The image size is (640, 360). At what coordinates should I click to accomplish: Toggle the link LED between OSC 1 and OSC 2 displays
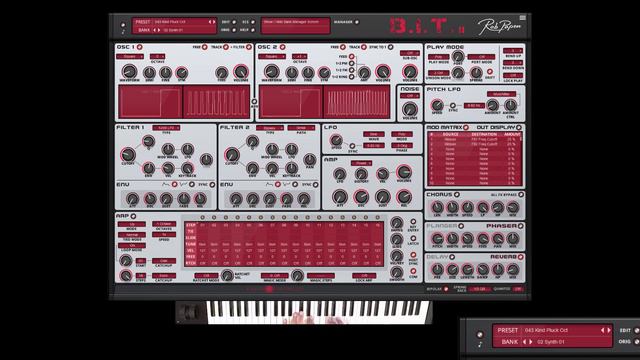[254, 101]
